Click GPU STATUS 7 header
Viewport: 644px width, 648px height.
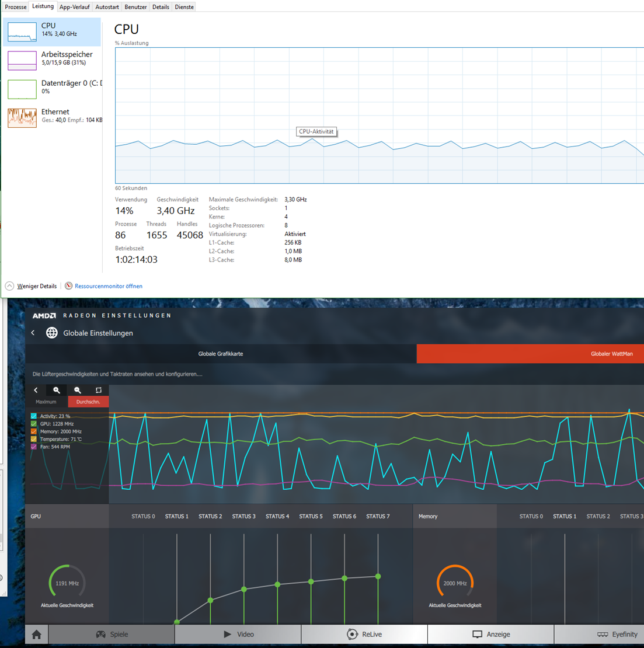(378, 516)
